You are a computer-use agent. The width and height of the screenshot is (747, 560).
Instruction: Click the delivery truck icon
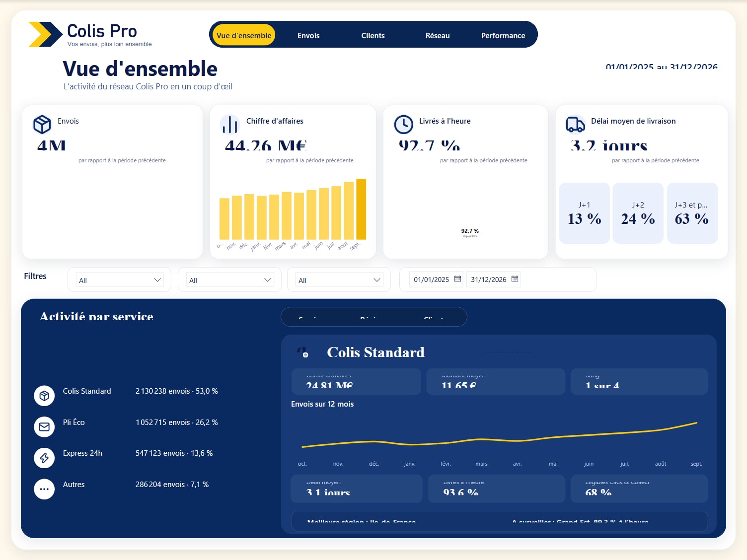click(575, 124)
